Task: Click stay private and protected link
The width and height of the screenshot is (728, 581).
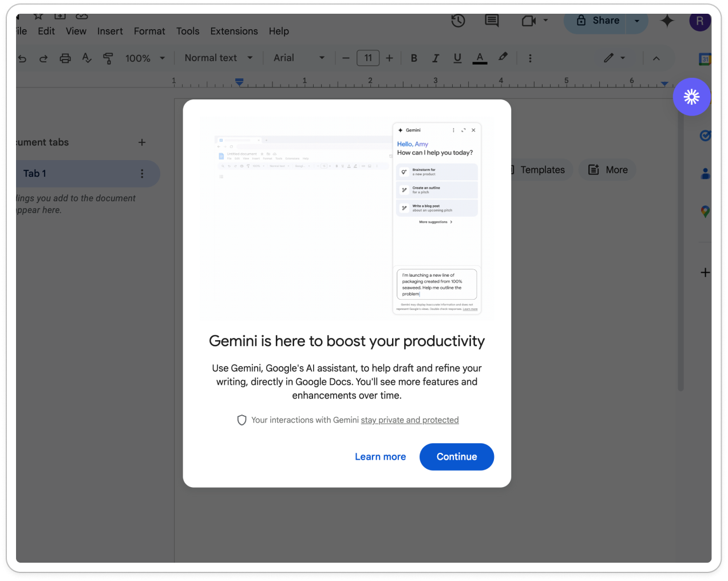Action: (x=410, y=420)
